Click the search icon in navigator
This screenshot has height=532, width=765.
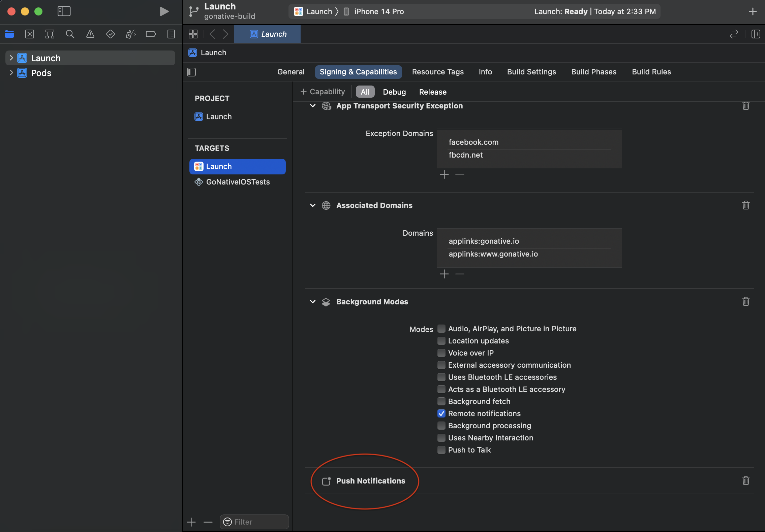69,34
